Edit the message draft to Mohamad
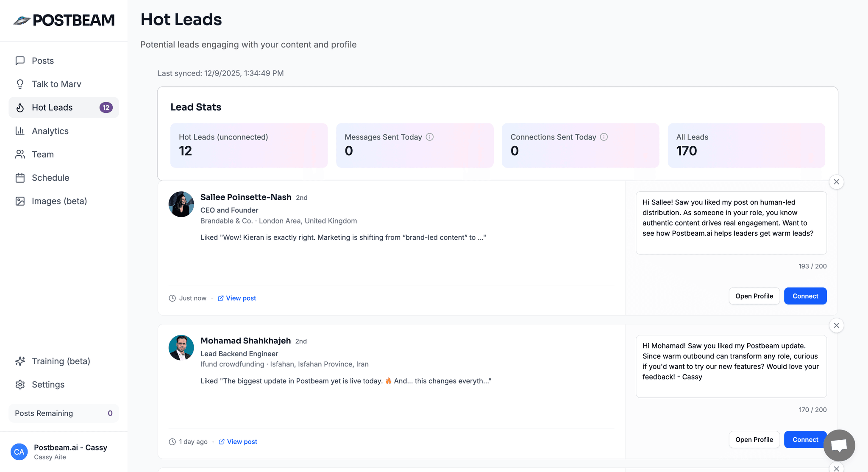868x472 pixels. [x=731, y=366]
